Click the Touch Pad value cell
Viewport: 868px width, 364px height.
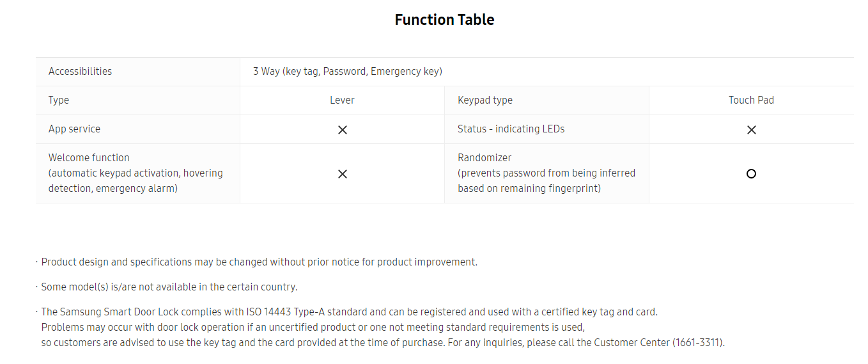pyautogui.click(x=751, y=100)
